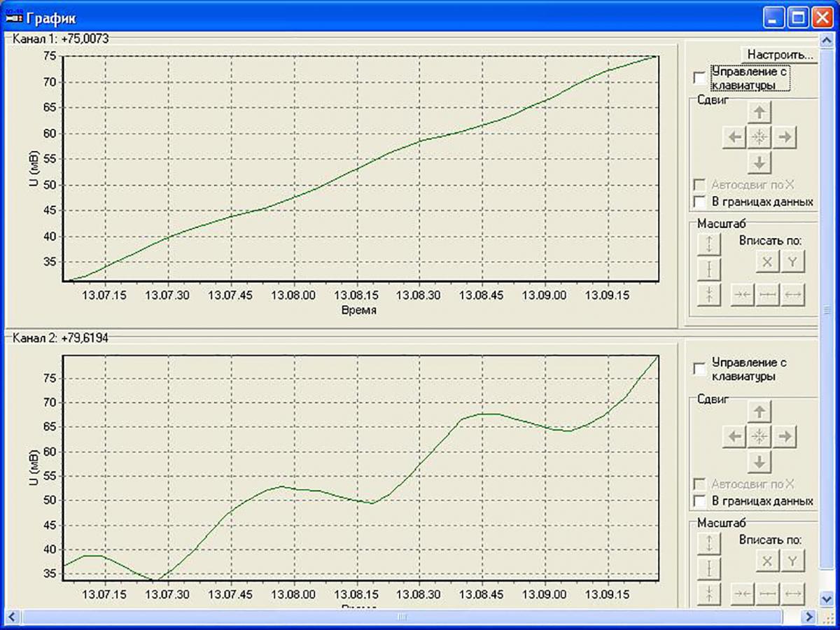Enable keyboard control checkbox for Канал 1
Viewport: 840px width, 630px height.
pyautogui.click(x=699, y=77)
